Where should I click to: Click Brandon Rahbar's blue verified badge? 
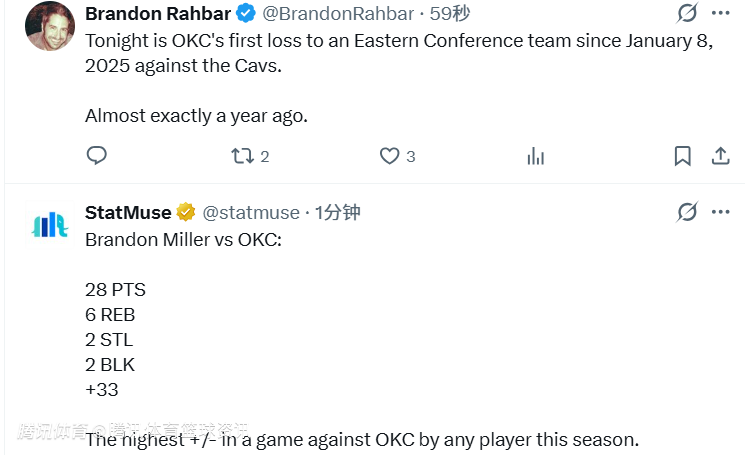tap(245, 13)
